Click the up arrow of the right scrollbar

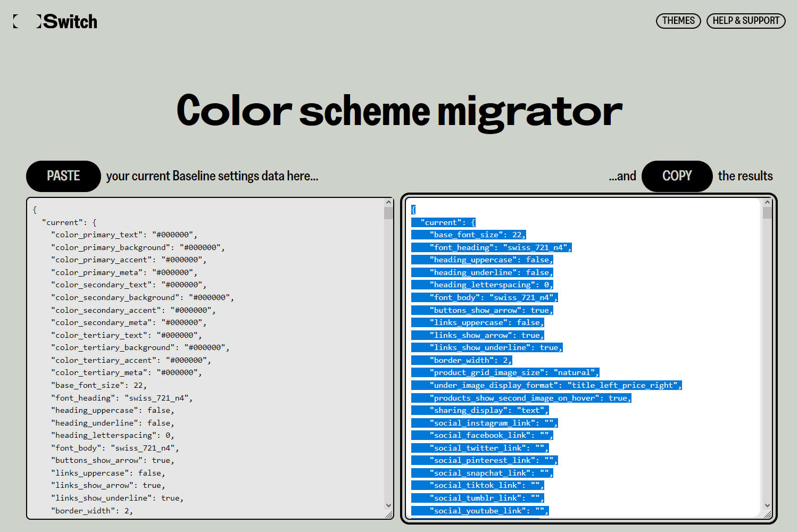[x=767, y=202]
